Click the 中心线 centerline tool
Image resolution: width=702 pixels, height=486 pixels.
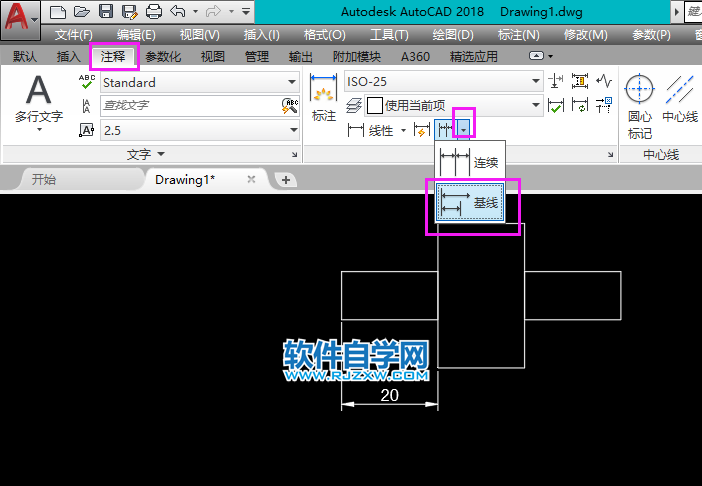coord(680,98)
